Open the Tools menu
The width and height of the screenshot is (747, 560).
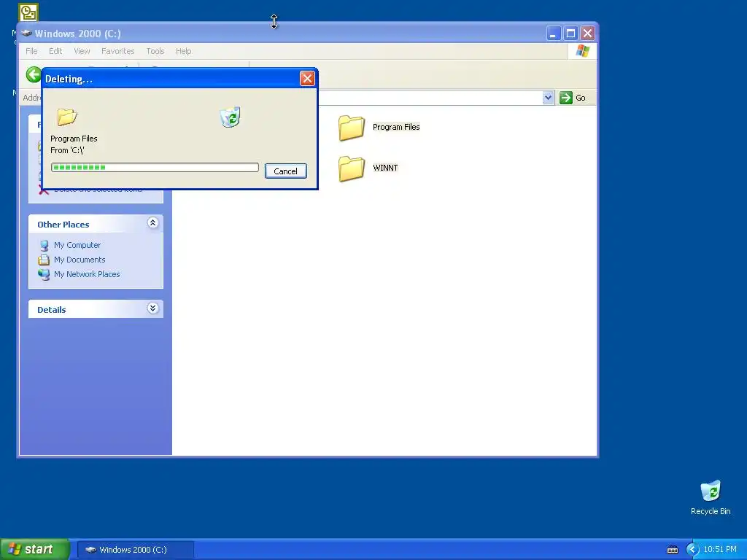(x=155, y=51)
